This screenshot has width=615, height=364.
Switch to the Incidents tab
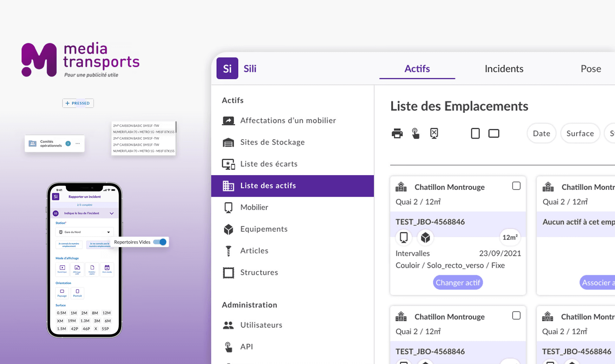[x=504, y=69]
